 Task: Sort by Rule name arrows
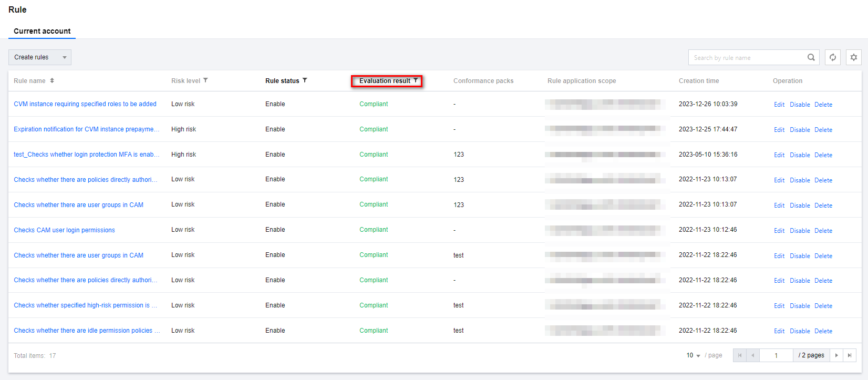[x=52, y=80]
